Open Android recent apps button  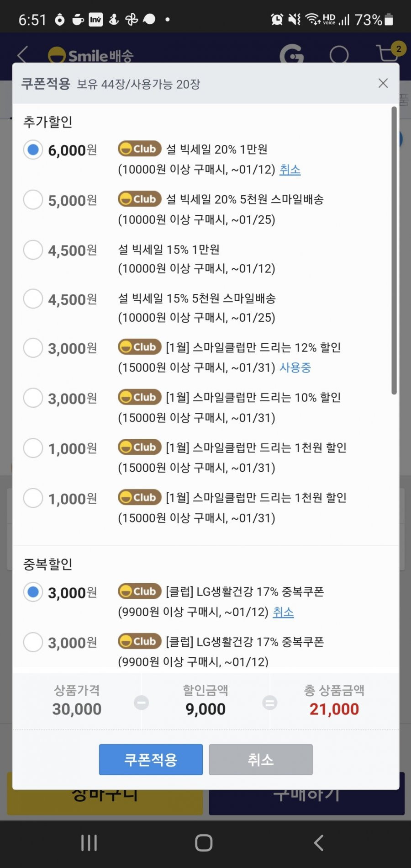coord(89,842)
